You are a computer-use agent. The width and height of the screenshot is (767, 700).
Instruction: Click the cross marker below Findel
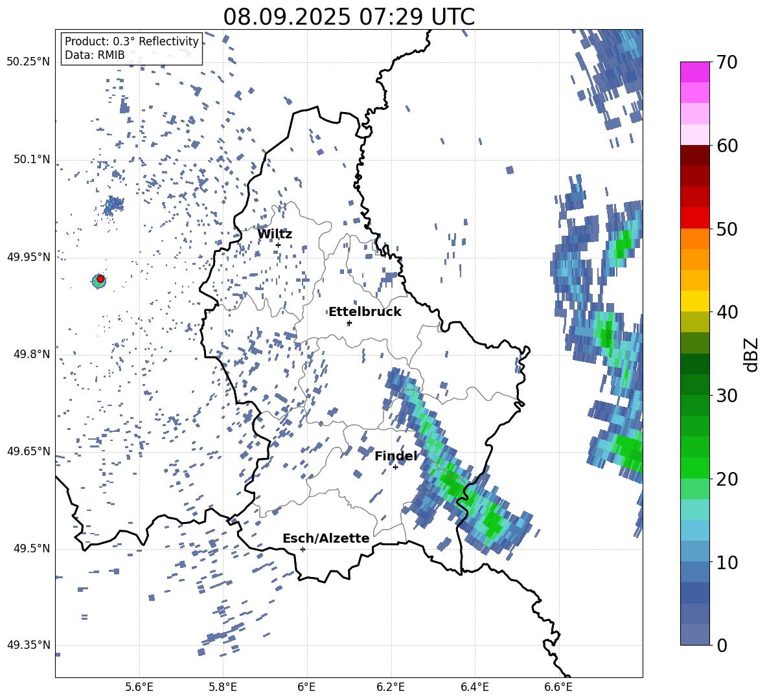[395, 468]
